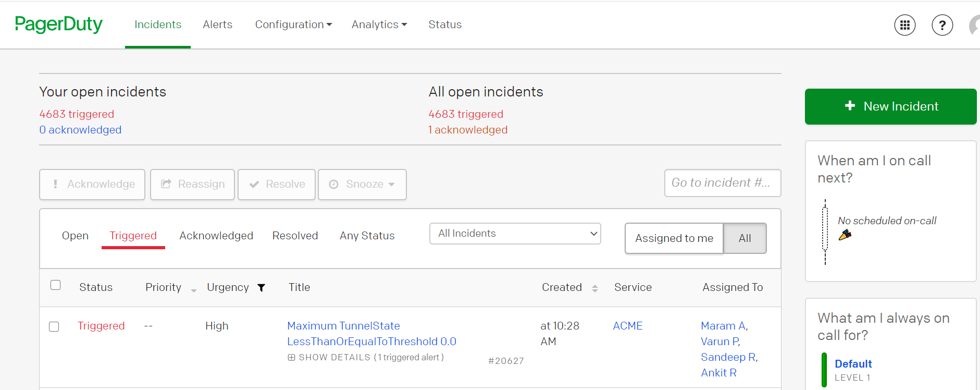The image size is (980, 390).
Task: Expand the Analytics menu
Action: 379,25
